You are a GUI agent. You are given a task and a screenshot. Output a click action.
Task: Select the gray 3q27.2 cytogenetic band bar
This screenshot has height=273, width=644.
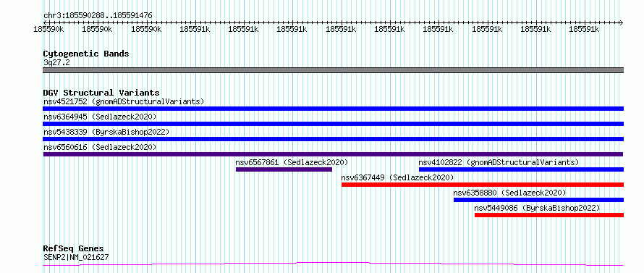pyautogui.click(x=333, y=70)
